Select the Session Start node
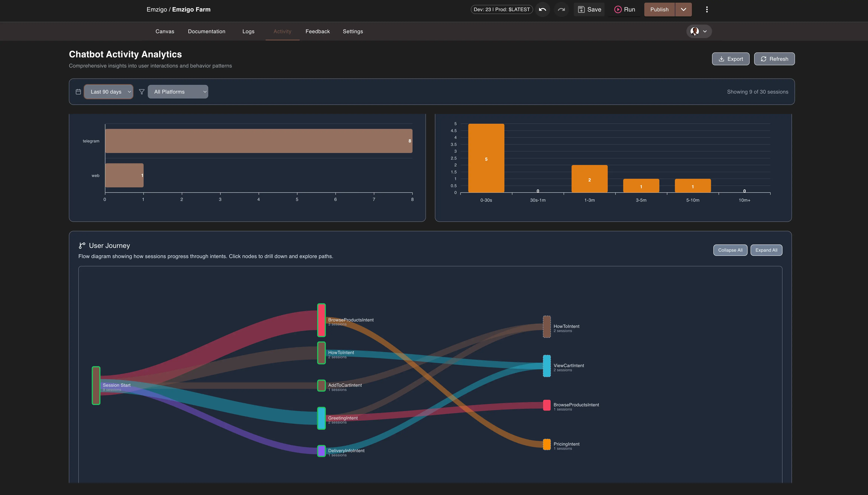The height and width of the screenshot is (495, 868). click(96, 386)
